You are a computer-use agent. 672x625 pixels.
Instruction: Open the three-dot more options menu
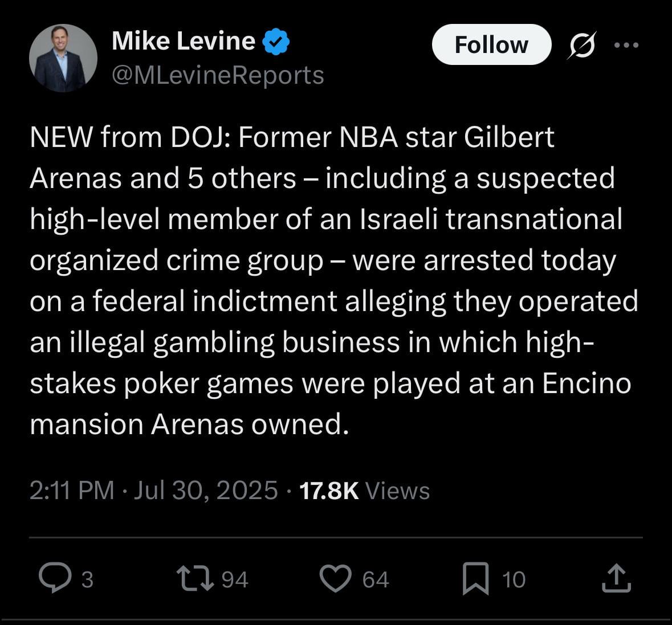coord(626,45)
